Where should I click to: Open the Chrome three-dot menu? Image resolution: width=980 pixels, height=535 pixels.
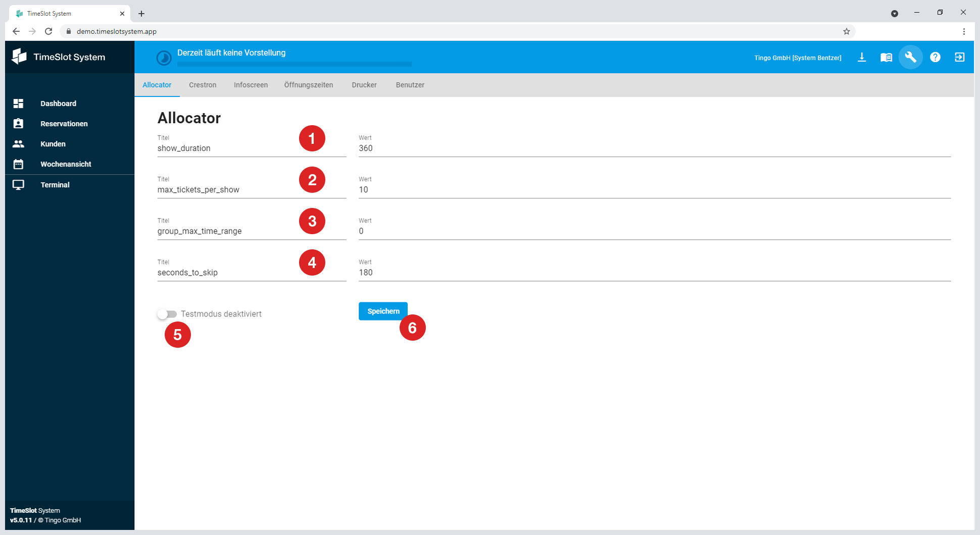964,31
